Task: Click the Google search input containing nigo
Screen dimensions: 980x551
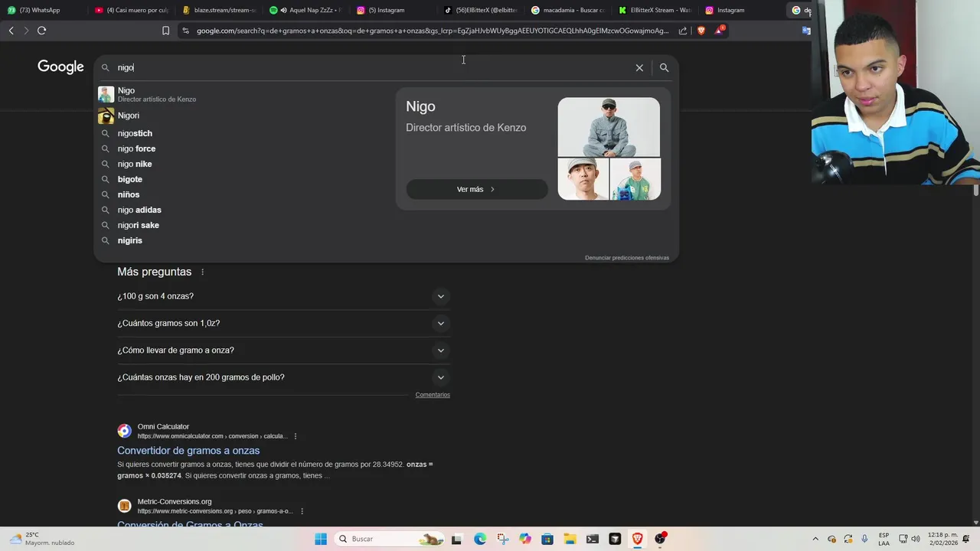Action: coord(371,67)
